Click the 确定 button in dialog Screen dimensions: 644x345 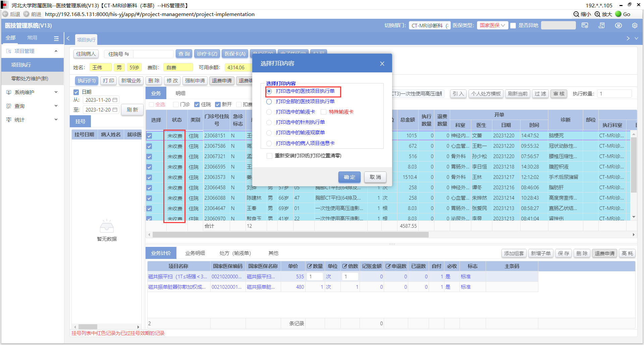click(349, 177)
